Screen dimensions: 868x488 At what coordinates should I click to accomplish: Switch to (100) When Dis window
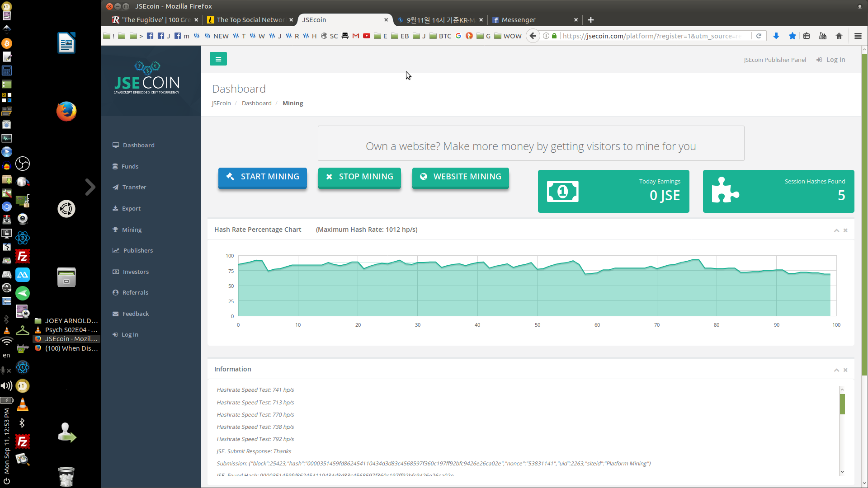point(66,348)
